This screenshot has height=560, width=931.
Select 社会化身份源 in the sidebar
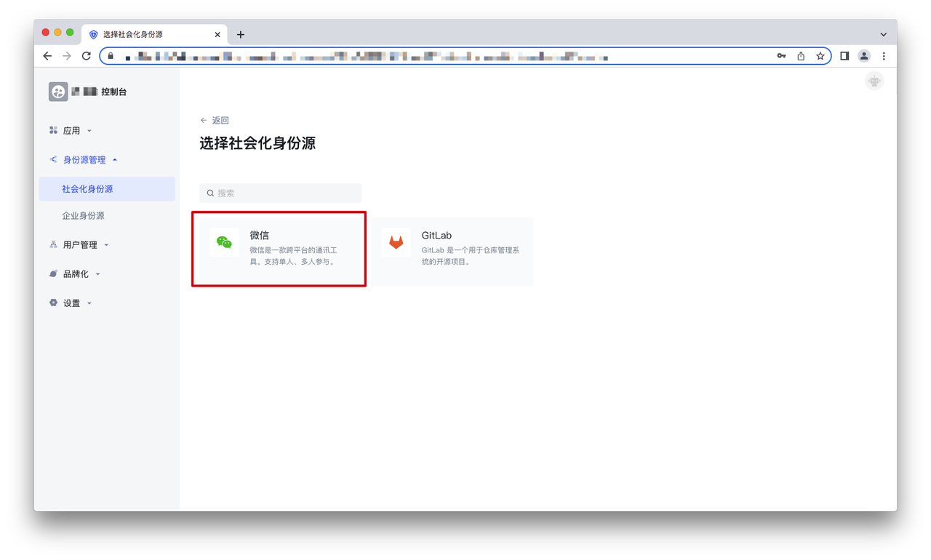coord(87,189)
